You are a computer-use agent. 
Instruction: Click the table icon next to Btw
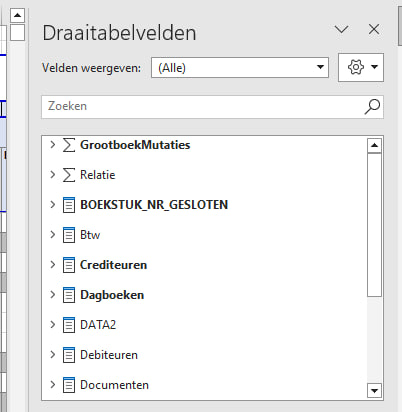[x=69, y=235]
